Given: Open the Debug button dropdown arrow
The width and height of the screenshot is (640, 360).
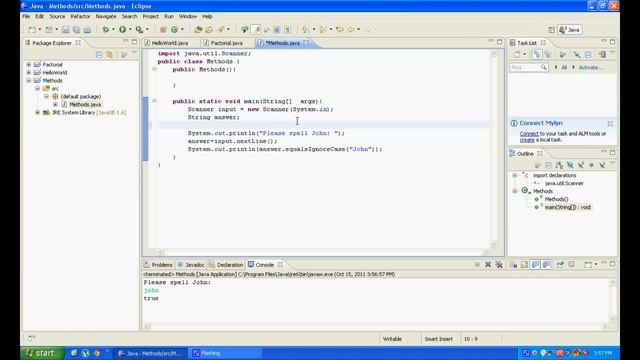Looking at the screenshot, I should coord(113,29).
